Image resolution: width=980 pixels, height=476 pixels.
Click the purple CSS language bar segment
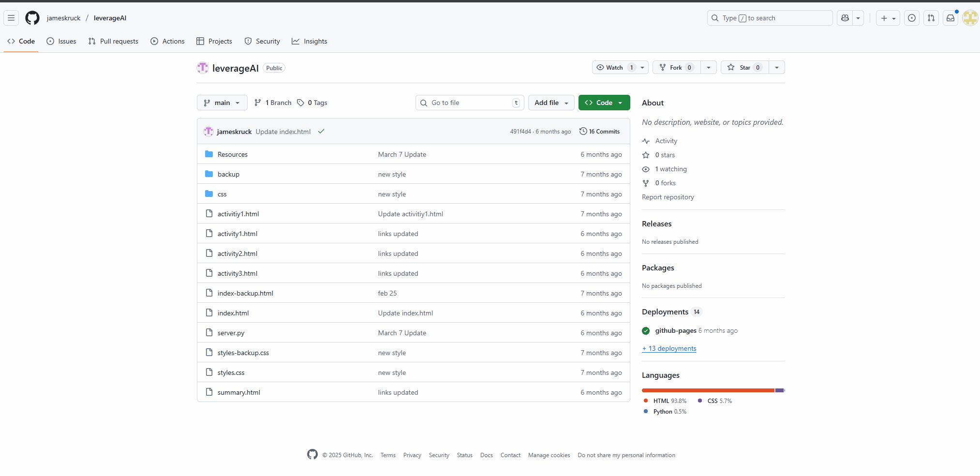779,390
